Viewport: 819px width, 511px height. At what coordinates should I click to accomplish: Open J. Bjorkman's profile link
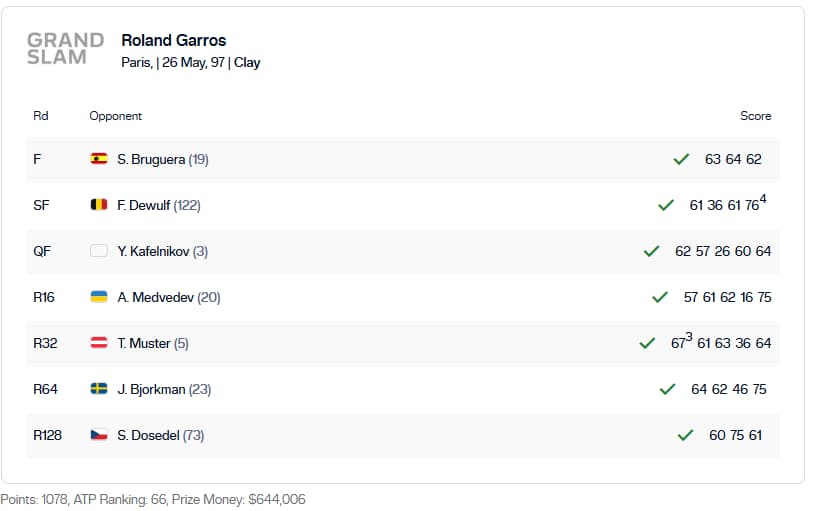pyautogui.click(x=151, y=389)
